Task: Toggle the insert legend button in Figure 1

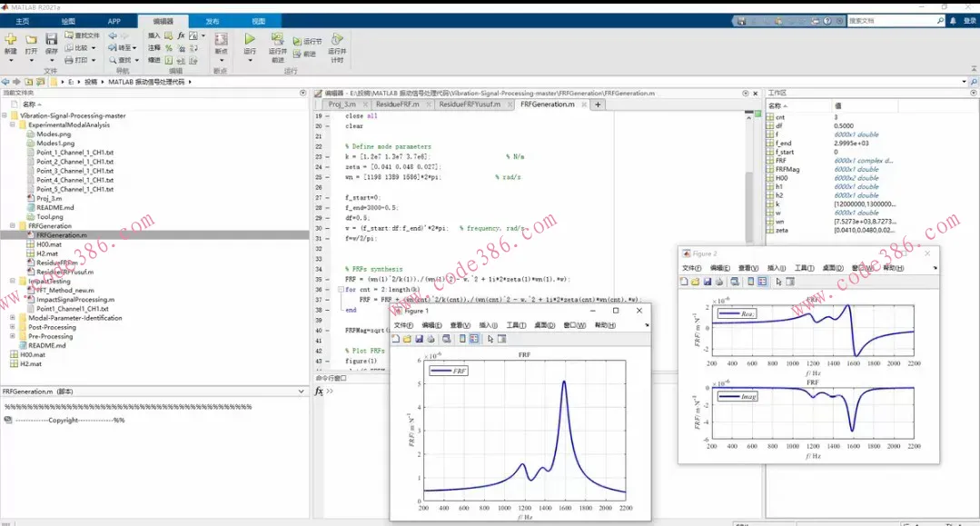Action: (474, 339)
